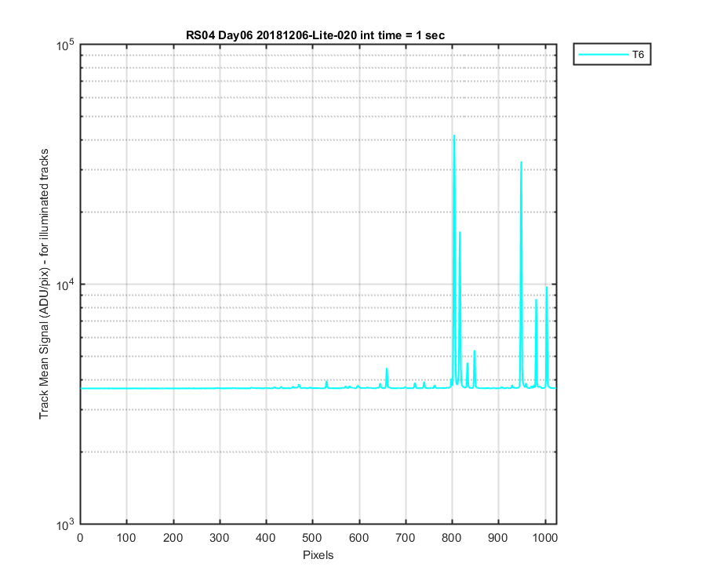Click the y-axis tick label 10^4
The height and width of the screenshot is (588, 706).
pos(66,285)
